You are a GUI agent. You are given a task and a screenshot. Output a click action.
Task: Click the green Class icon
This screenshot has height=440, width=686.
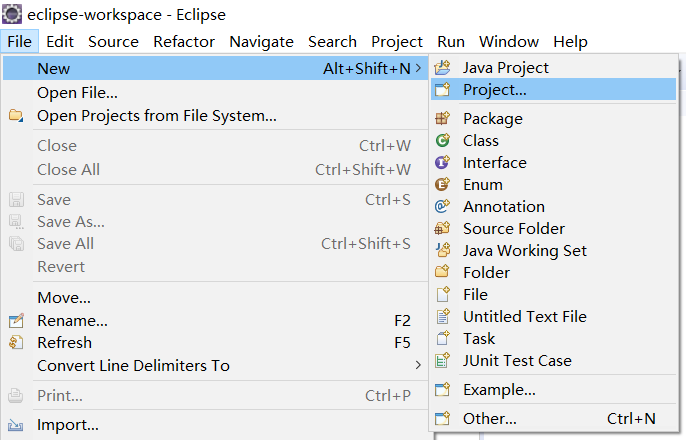point(442,140)
